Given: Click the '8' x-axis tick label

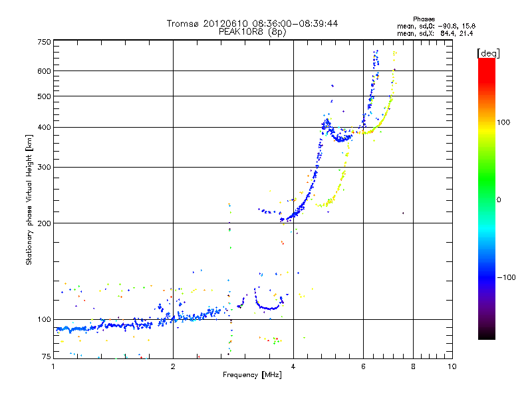Looking at the screenshot, I should coord(413,366).
